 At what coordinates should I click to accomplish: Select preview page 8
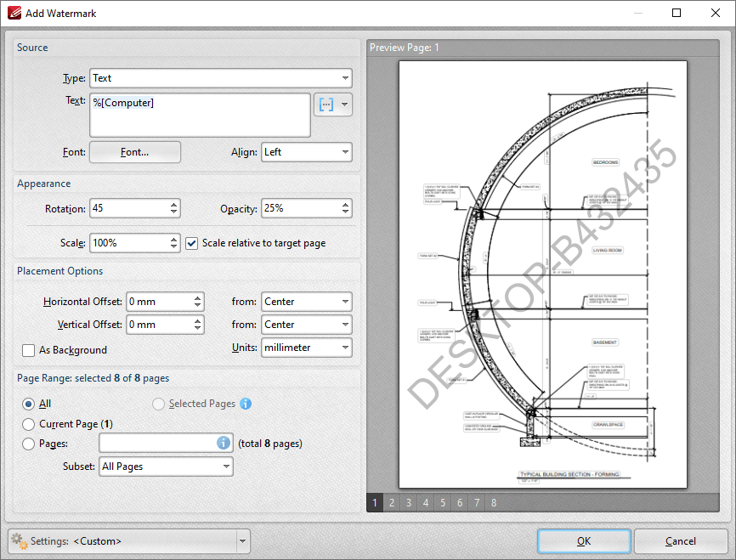(493, 502)
